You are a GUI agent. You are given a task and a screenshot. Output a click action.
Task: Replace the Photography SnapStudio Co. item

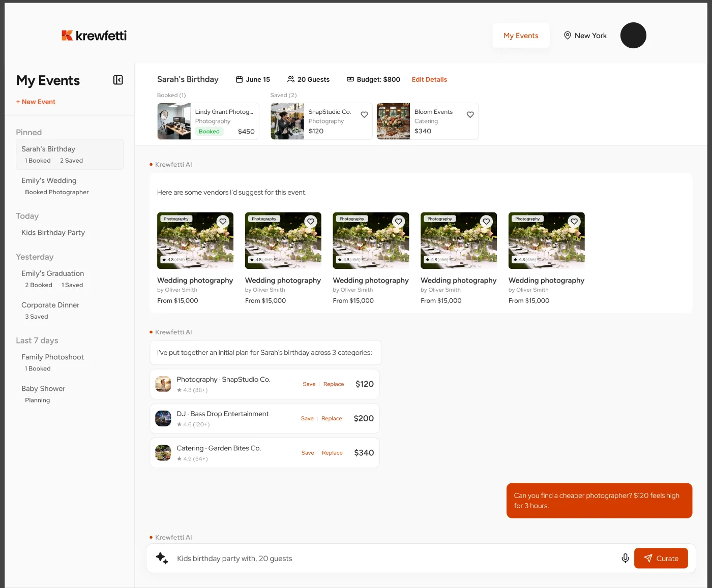[x=334, y=384]
